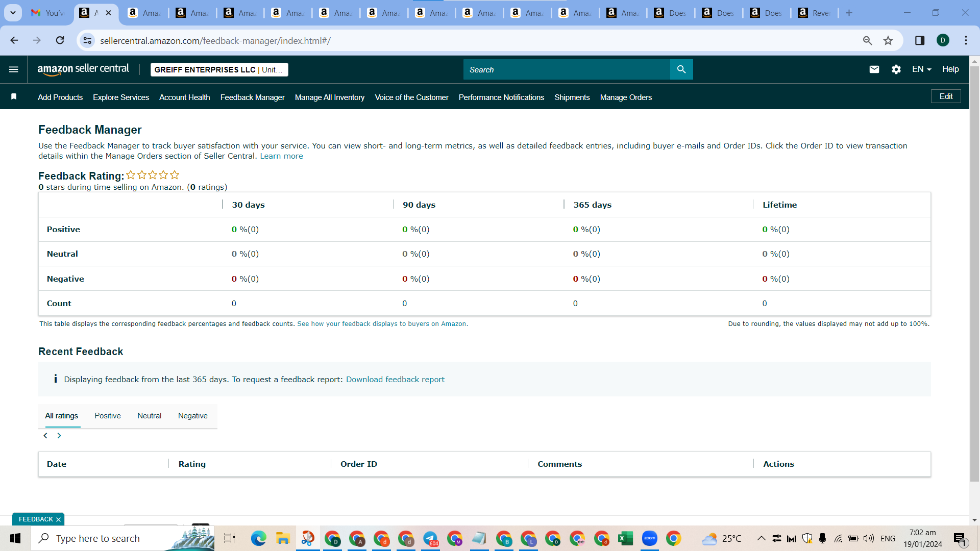Open Voice of the Customer menu item
This screenshot has height=551, width=980.
click(x=412, y=97)
